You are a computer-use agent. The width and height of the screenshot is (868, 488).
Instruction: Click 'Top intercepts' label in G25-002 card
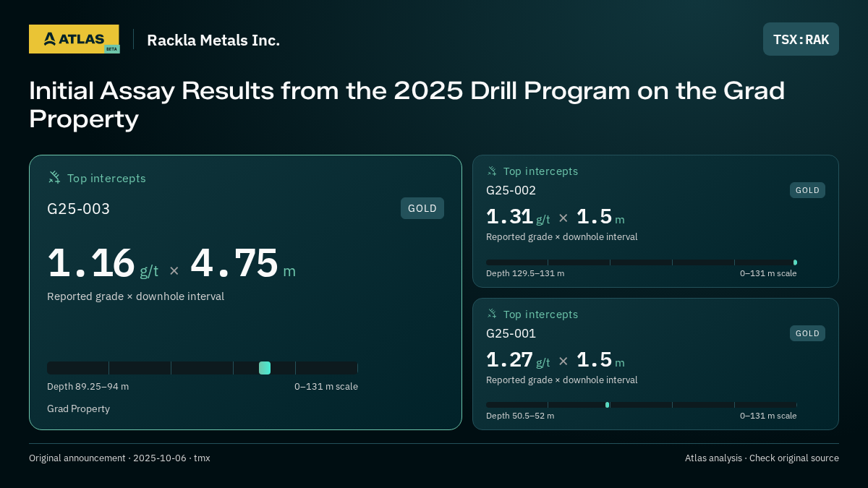(541, 171)
